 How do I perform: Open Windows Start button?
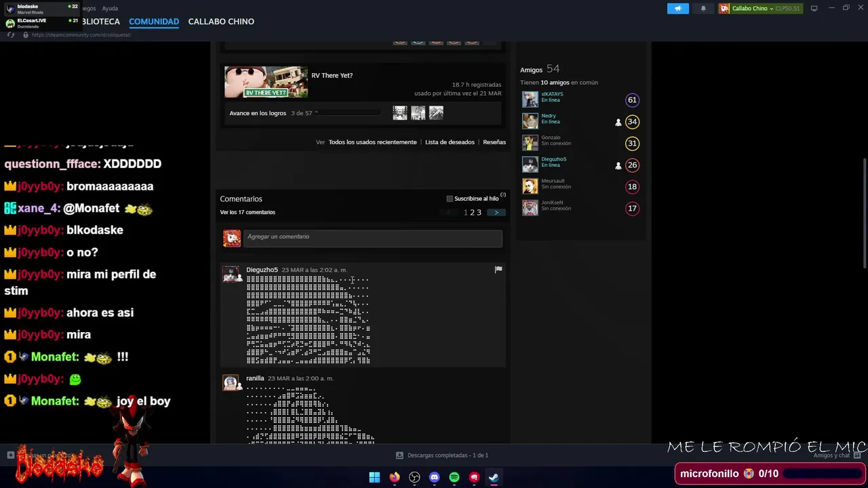coord(374,477)
